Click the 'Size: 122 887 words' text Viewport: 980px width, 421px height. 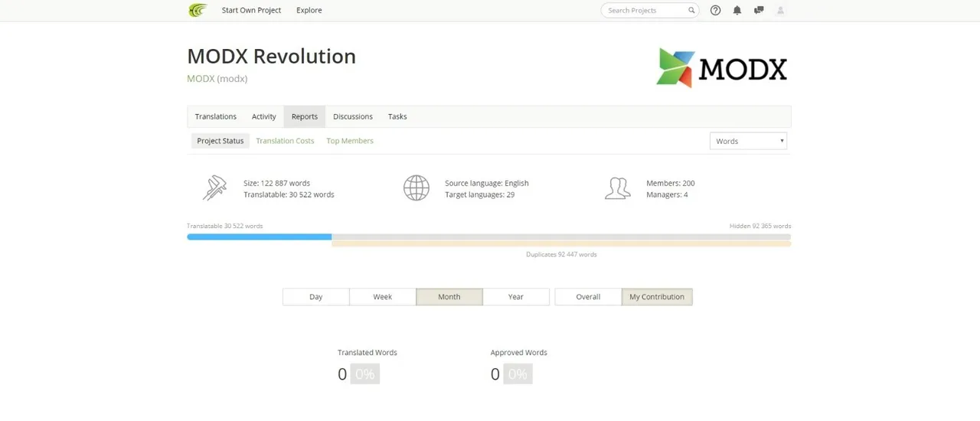click(276, 184)
